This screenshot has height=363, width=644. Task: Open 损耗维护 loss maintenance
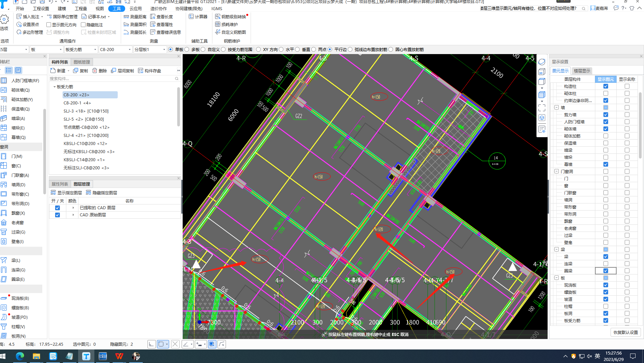click(x=226, y=24)
